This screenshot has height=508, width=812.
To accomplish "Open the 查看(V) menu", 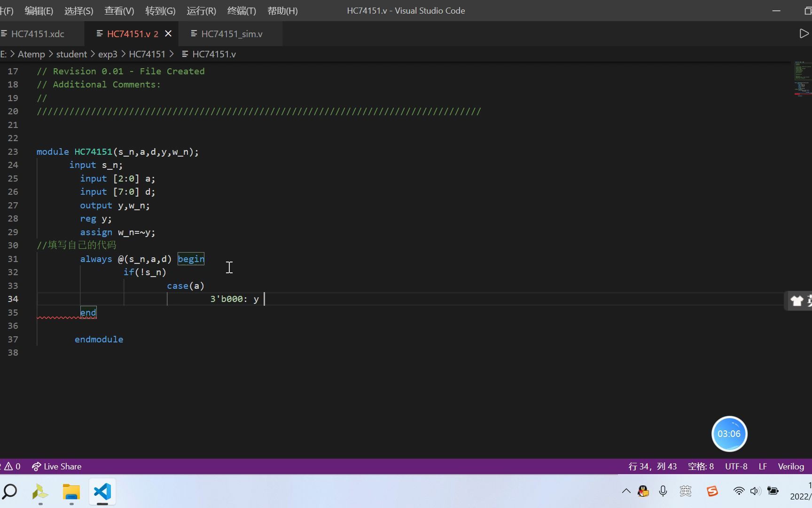I will point(119,10).
